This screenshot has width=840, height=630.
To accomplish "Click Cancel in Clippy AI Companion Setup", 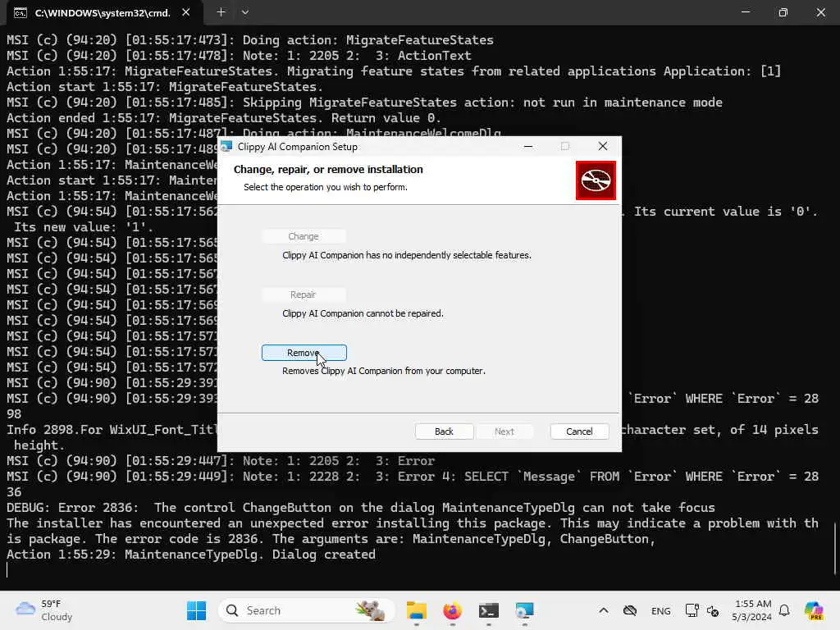I will pos(579,431).
